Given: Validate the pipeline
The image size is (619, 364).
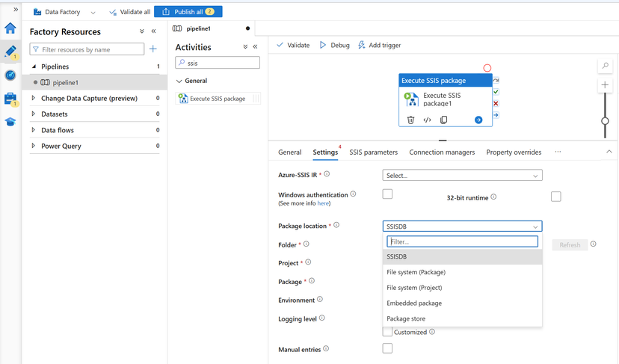Looking at the screenshot, I should click(293, 45).
